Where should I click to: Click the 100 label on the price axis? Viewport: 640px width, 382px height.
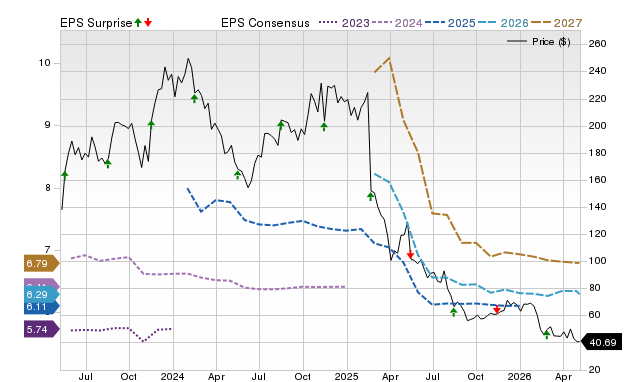point(597,261)
